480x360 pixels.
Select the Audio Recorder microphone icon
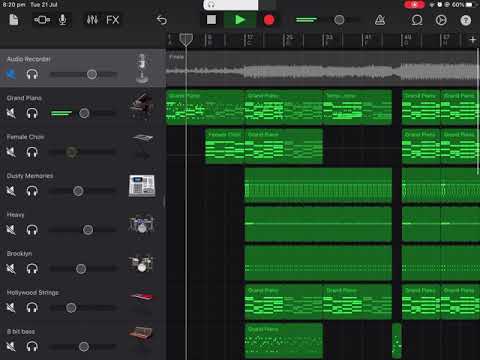142,68
